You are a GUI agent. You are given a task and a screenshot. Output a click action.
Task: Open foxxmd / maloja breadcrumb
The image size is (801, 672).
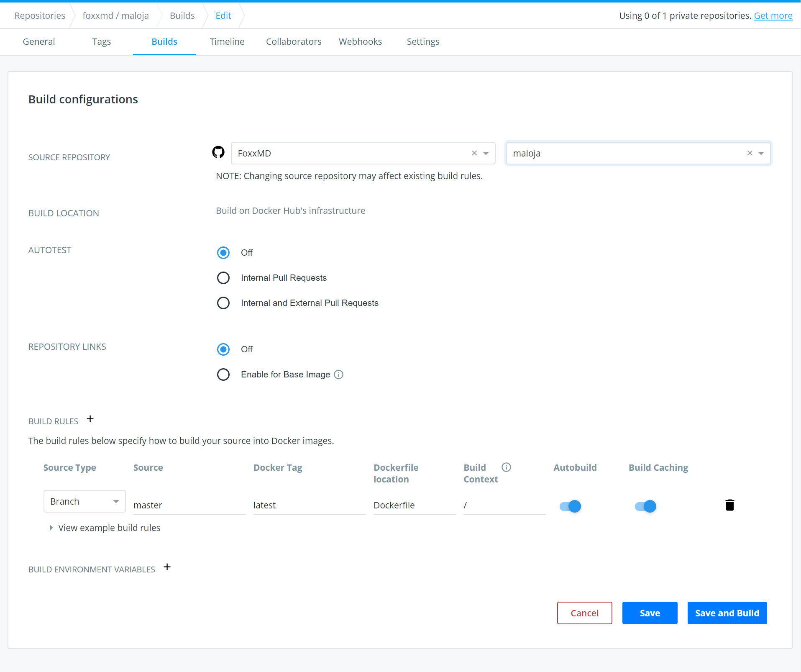point(116,16)
